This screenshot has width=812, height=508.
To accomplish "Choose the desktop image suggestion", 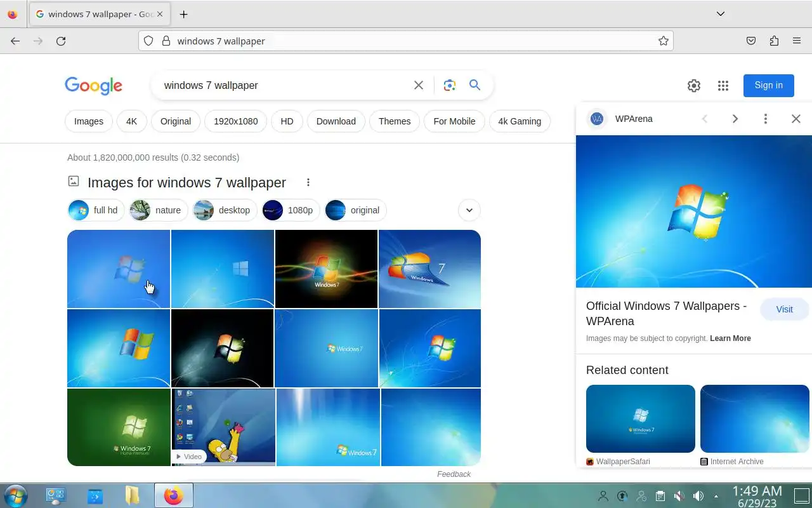I will coord(225,210).
